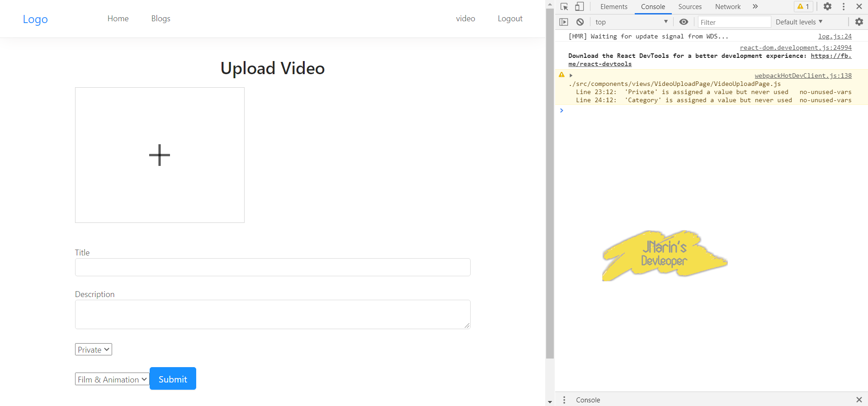Open the top JavaScript context dropdown
The height and width of the screenshot is (406, 868).
point(632,22)
